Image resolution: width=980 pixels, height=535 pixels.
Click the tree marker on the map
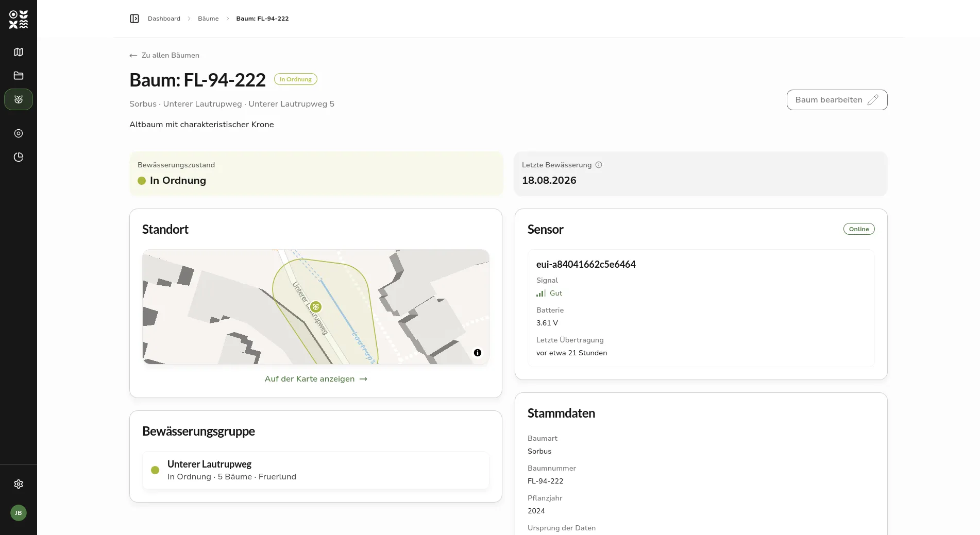tap(316, 307)
